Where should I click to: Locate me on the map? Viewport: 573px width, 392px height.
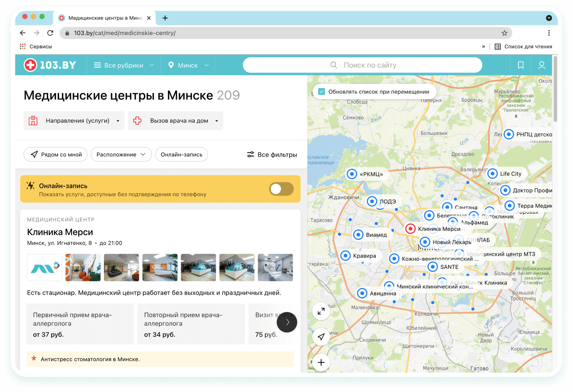321,336
